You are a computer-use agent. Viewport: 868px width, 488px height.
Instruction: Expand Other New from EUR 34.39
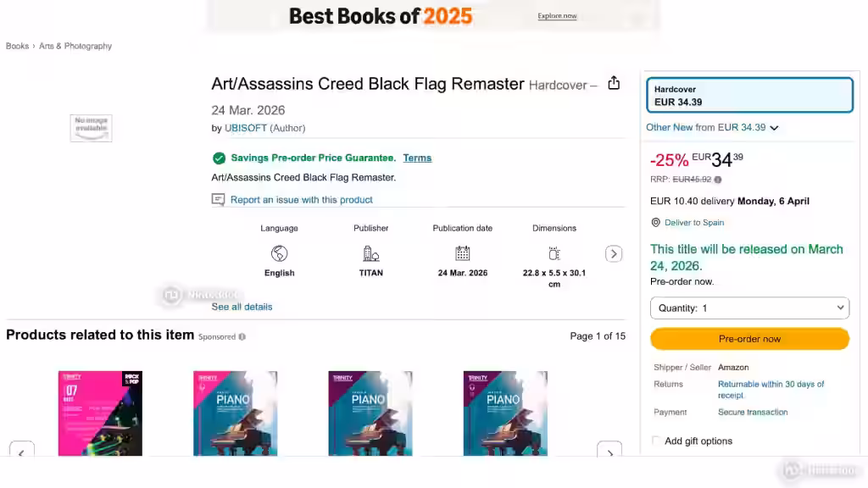pyautogui.click(x=710, y=127)
